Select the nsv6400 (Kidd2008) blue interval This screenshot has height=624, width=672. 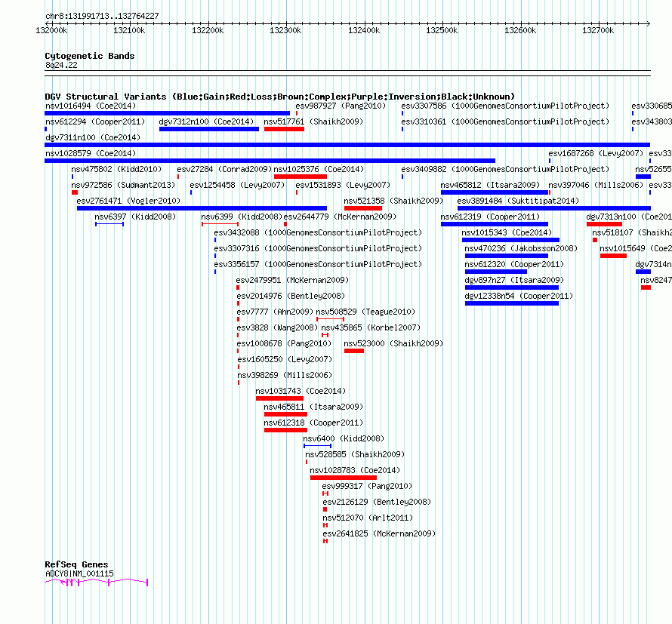coord(318,446)
